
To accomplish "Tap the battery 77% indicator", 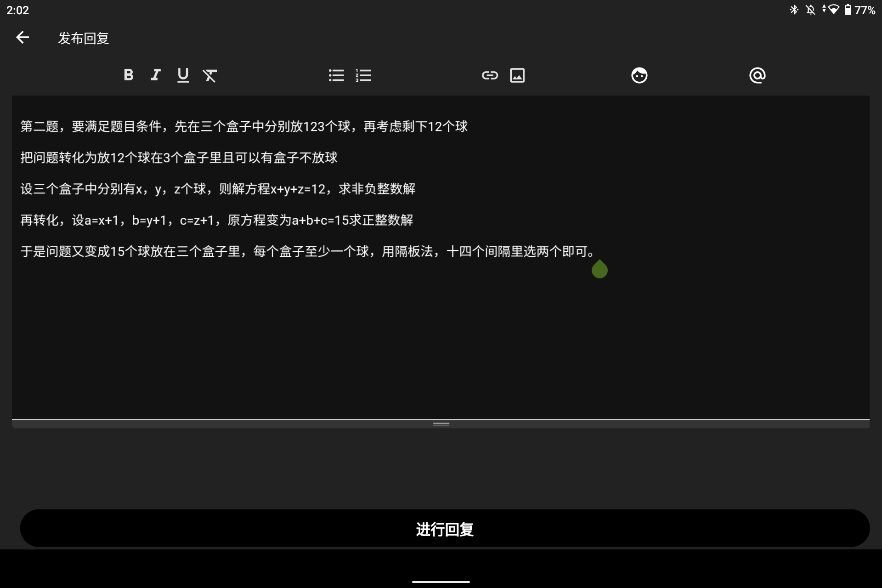I will click(x=859, y=10).
